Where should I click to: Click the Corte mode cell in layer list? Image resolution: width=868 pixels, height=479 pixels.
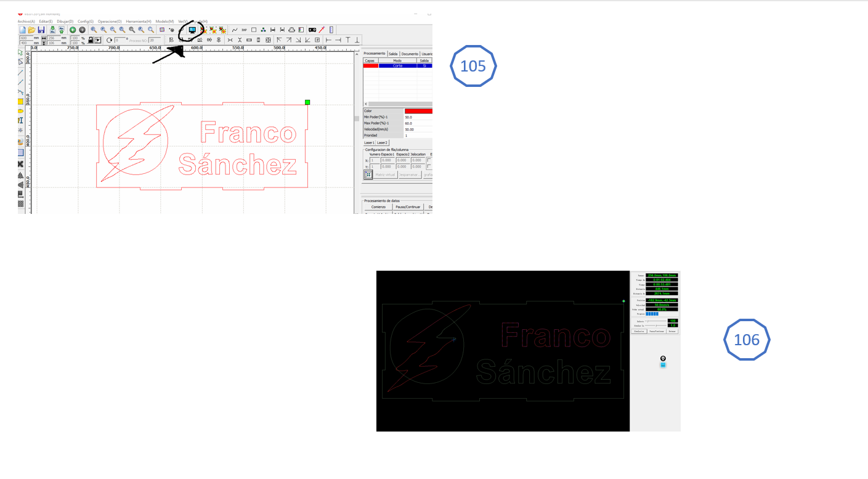[397, 65]
